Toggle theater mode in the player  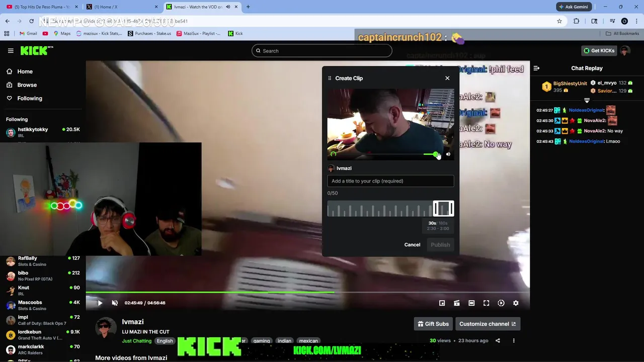pyautogui.click(x=471, y=303)
